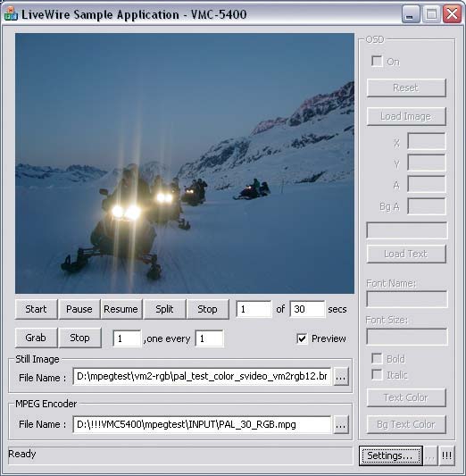Stop the still image grabbing
This screenshot has height=476, width=466.
click(x=79, y=338)
